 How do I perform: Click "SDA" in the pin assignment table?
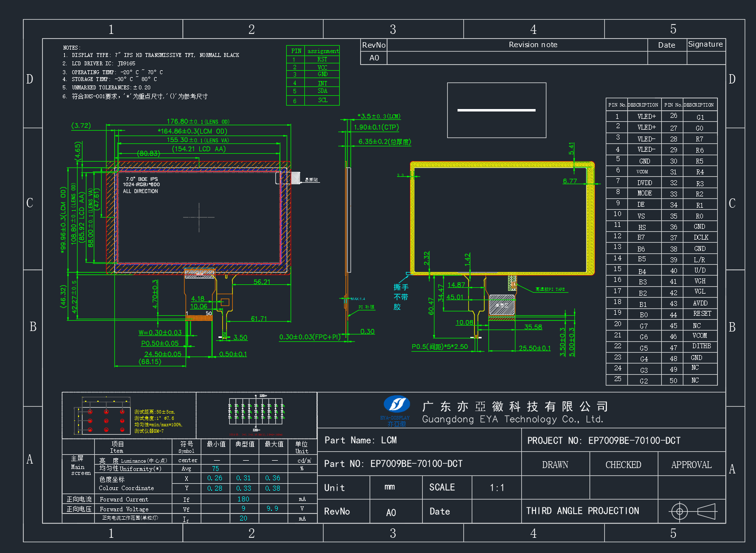pos(322,91)
